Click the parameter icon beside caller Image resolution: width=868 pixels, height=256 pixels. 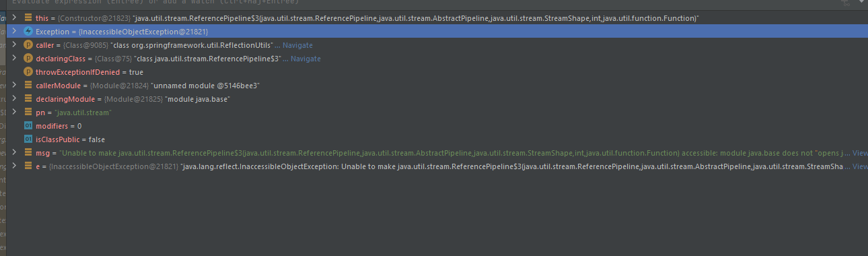tap(28, 45)
